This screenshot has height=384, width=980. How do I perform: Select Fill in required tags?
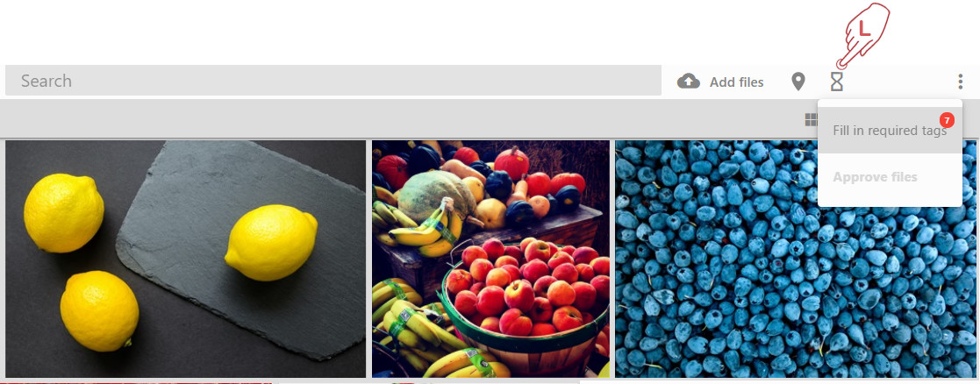pyautogui.click(x=890, y=131)
